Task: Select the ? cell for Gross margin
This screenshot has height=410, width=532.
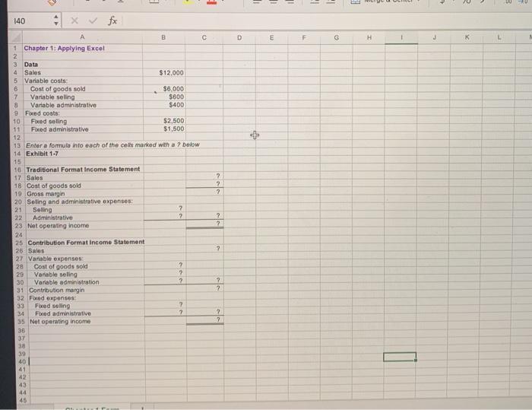Action: pyautogui.click(x=204, y=192)
